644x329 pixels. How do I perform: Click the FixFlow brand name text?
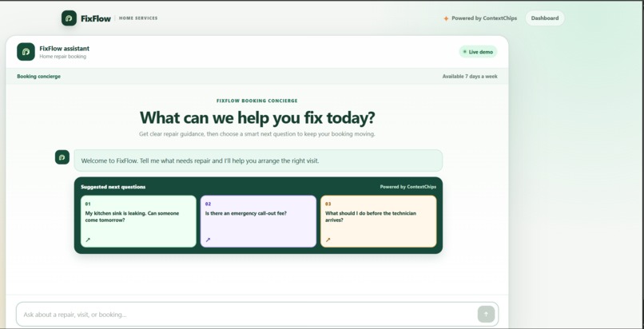(x=96, y=18)
